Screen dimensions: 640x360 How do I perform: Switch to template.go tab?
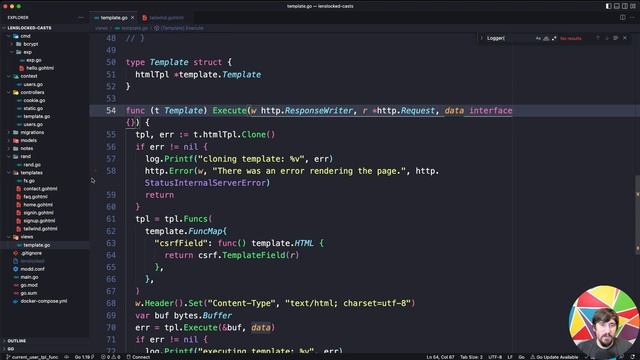[113, 18]
